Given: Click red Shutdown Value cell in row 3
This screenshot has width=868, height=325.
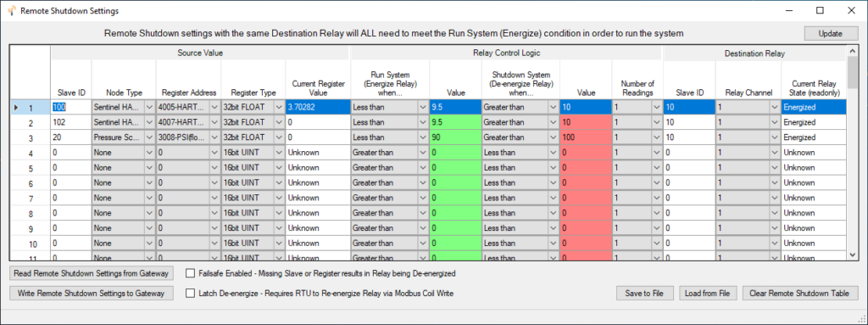Looking at the screenshot, I should 586,137.
